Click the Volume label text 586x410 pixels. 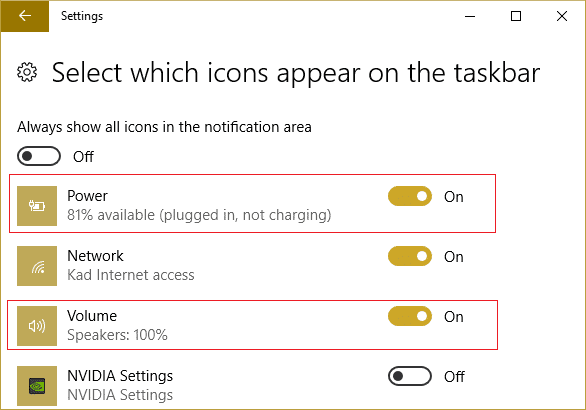pyautogui.click(x=92, y=316)
